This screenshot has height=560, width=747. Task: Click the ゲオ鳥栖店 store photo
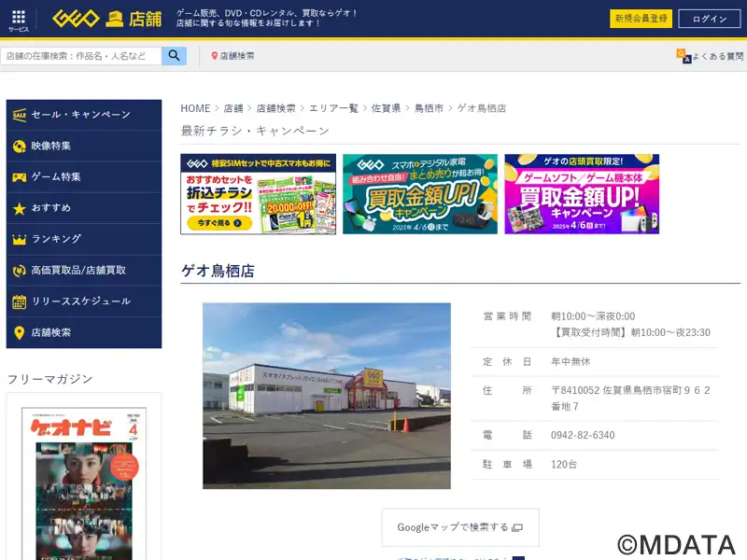(326, 396)
